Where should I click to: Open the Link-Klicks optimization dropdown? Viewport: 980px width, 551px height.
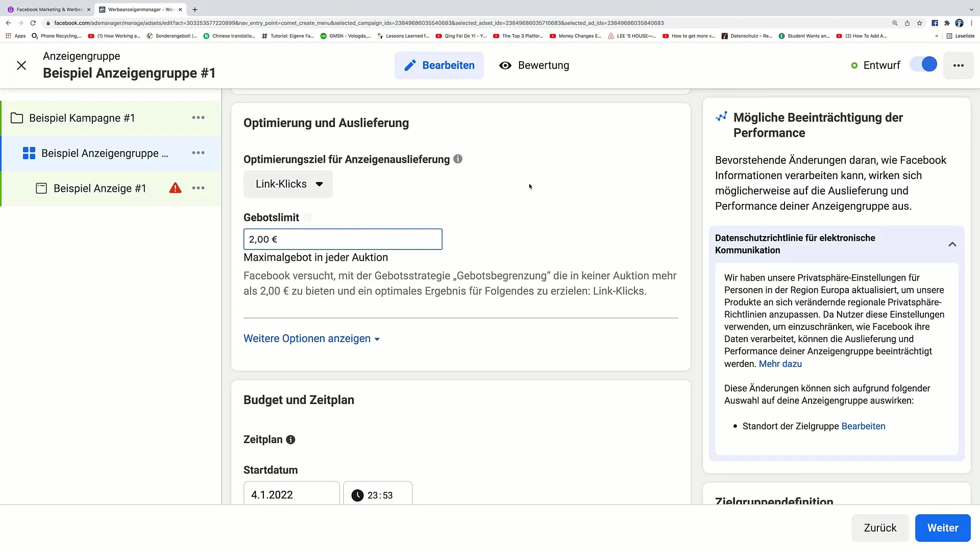coord(287,184)
